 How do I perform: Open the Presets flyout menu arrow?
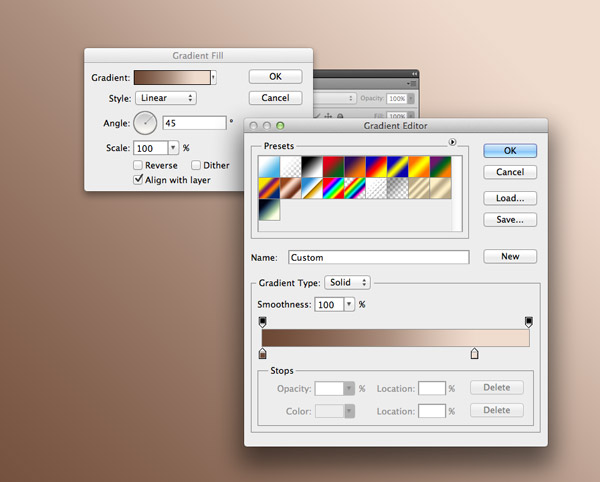point(453,143)
